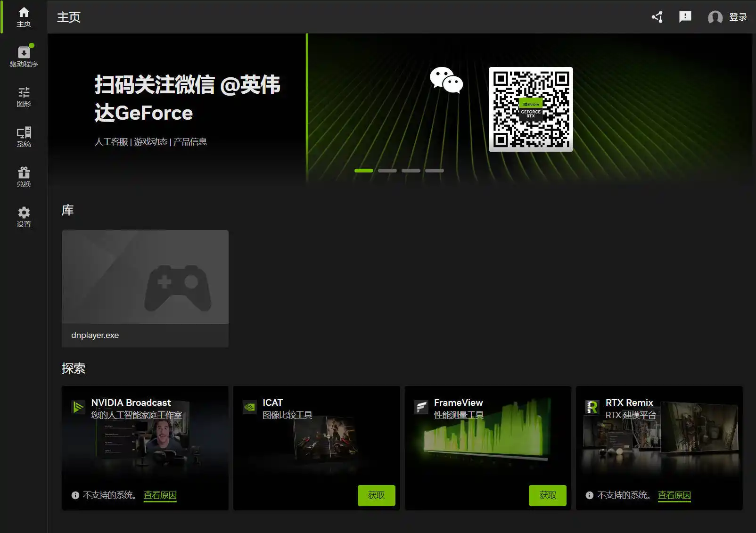Open the dnplayer.exe library tile
756x533 pixels.
point(145,288)
